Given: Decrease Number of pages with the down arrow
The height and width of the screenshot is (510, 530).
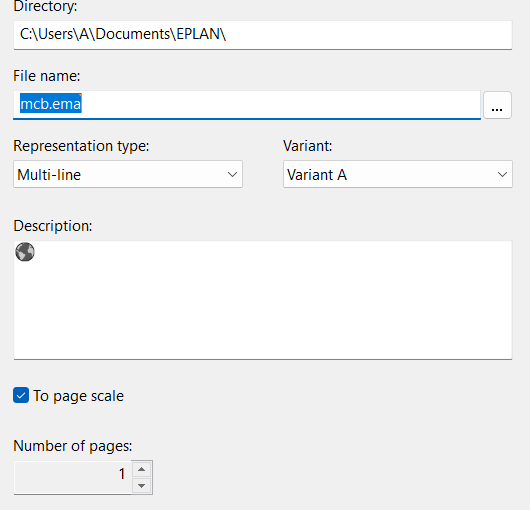Looking at the screenshot, I should [142, 486].
